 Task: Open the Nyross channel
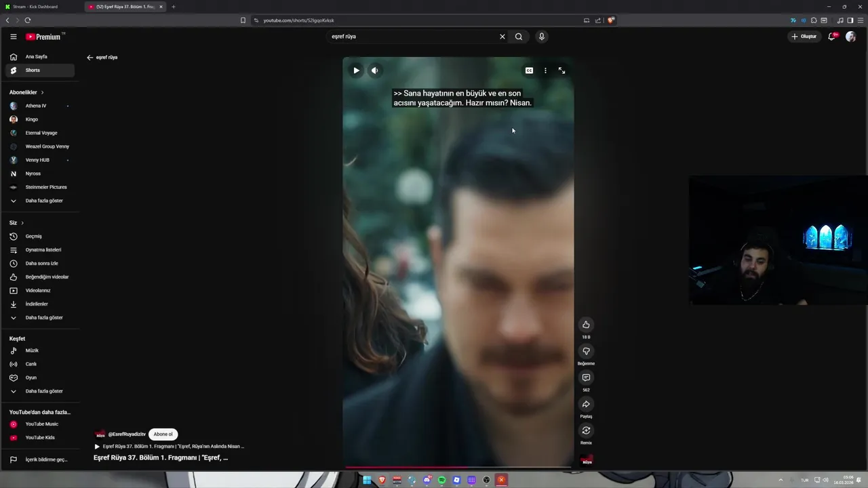tap(41, 174)
